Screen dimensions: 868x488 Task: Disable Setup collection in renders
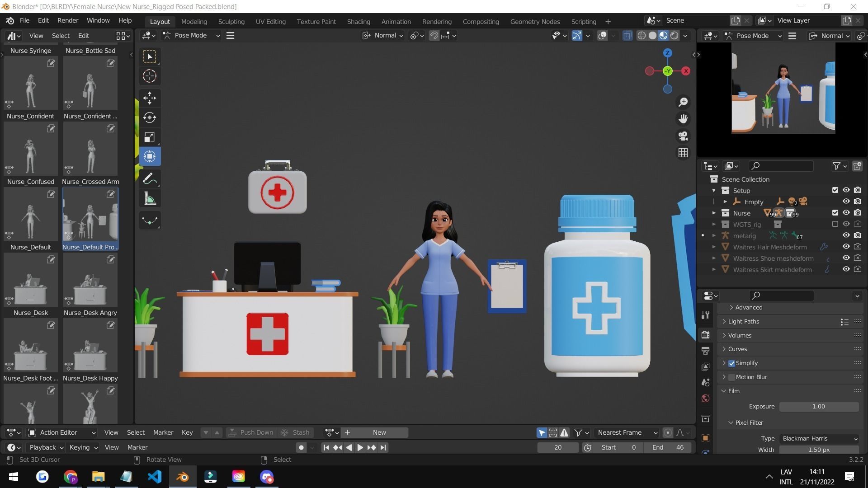coord(858,190)
